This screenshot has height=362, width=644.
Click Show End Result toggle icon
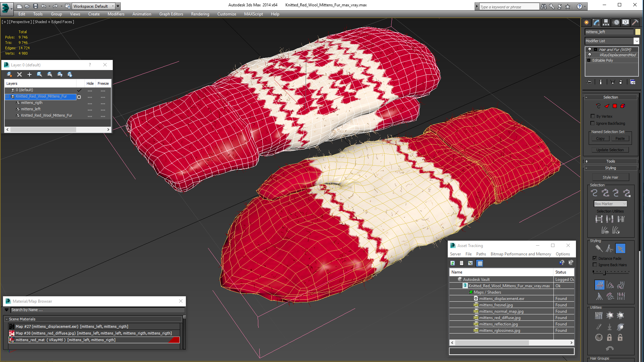[600, 82]
